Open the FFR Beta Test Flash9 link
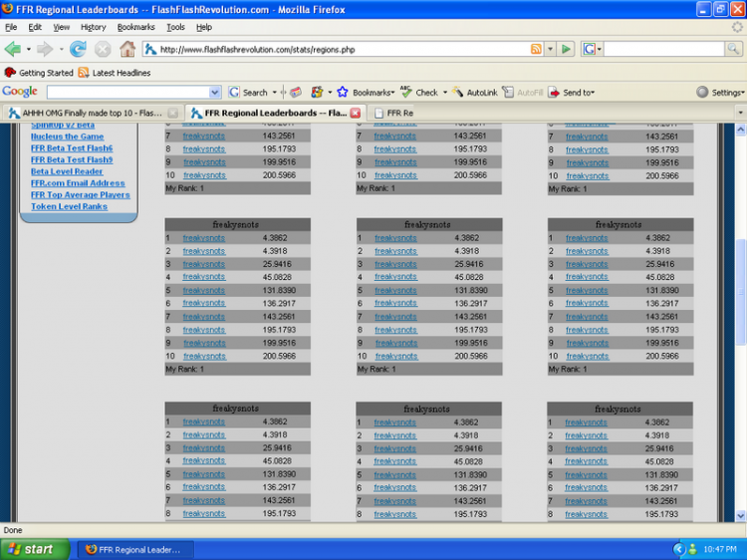747x560 pixels. pyautogui.click(x=72, y=159)
